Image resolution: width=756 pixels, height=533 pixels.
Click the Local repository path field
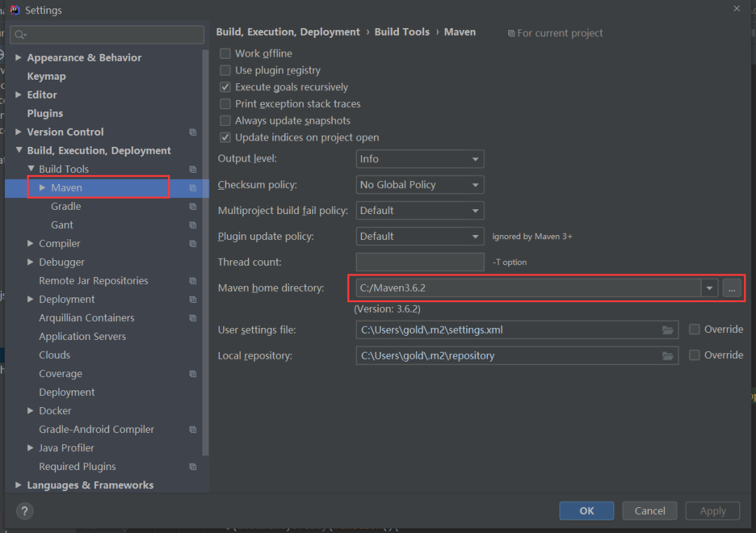[517, 355]
